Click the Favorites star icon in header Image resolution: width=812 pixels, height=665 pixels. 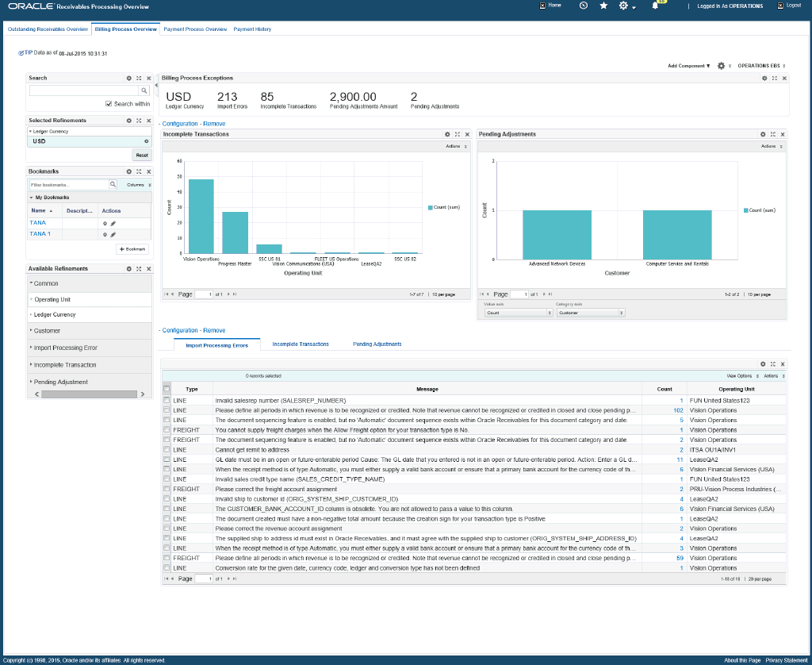(603, 6)
